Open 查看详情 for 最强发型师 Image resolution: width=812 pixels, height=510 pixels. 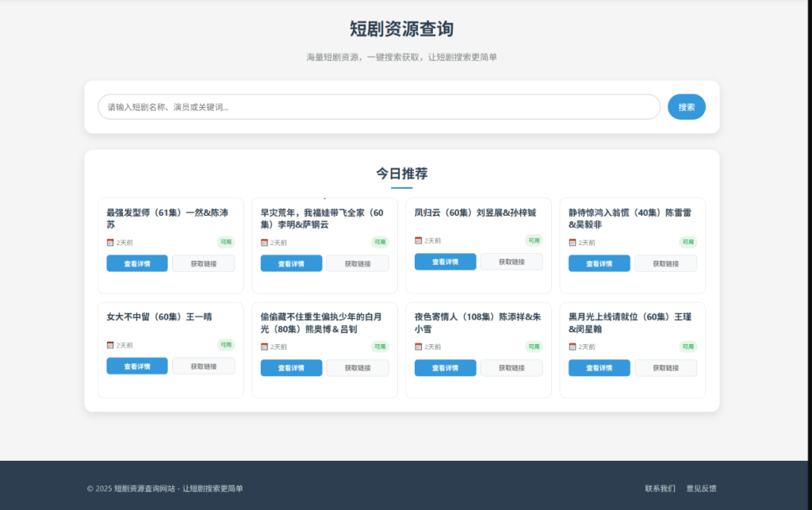click(136, 263)
